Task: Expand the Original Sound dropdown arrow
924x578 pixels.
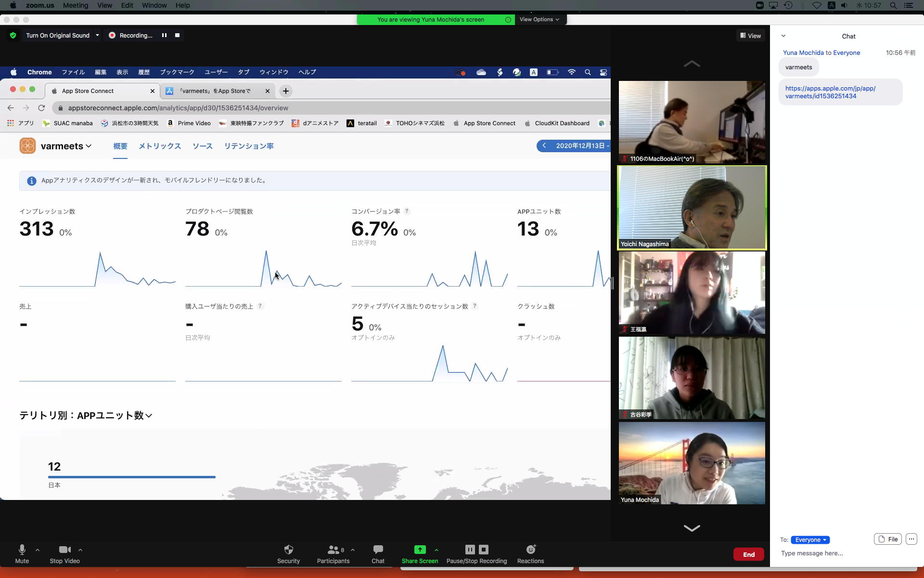Action: [97, 35]
